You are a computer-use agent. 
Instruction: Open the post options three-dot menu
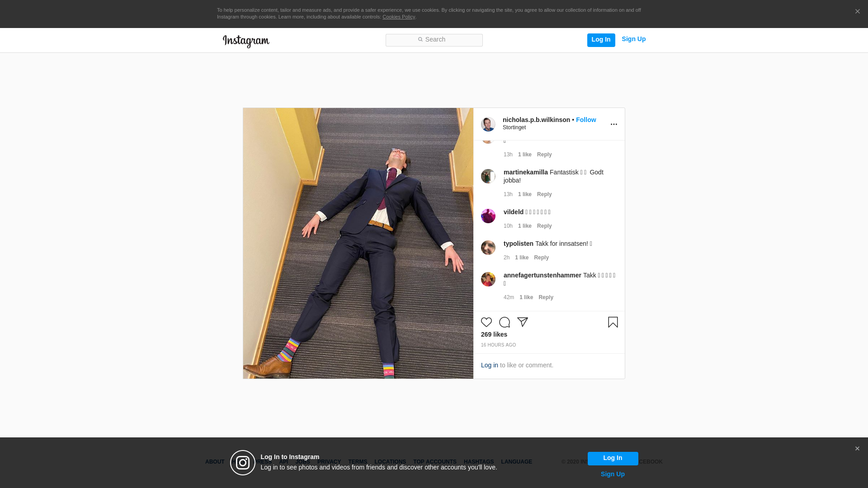pyautogui.click(x=613, y=124)
